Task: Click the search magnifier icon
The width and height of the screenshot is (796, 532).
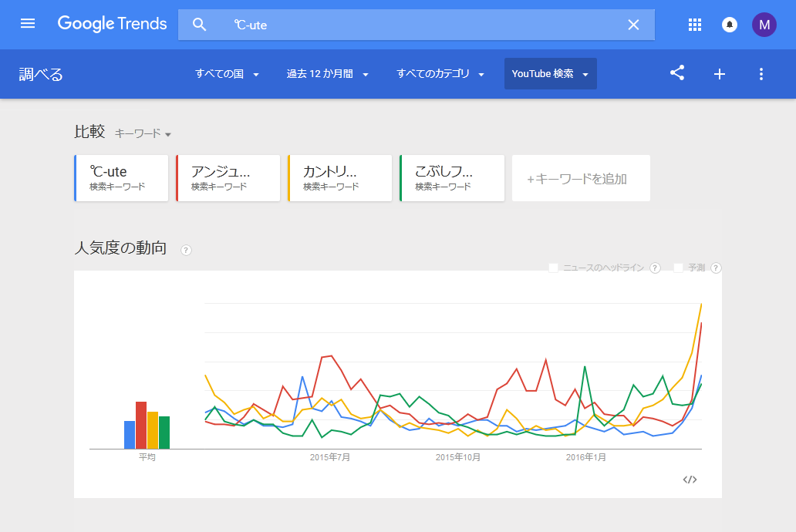Action: 200,25
